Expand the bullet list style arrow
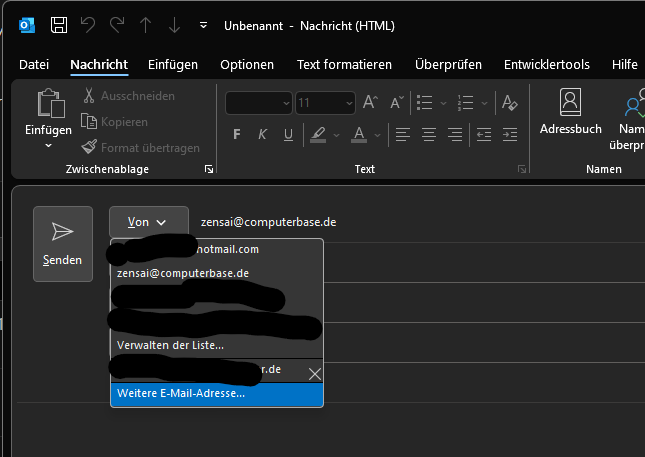645x457 pixels. pyautogui.click(x=443, y=103)
